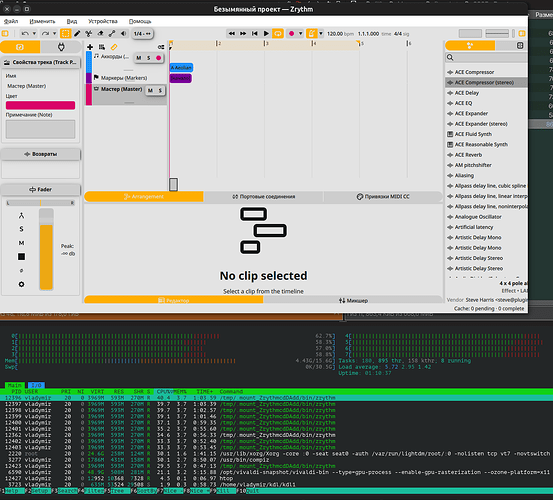This screenshot has height=500, width=553.
Task: Jump to start with the Stop transport button
Action: click(254, 33)
